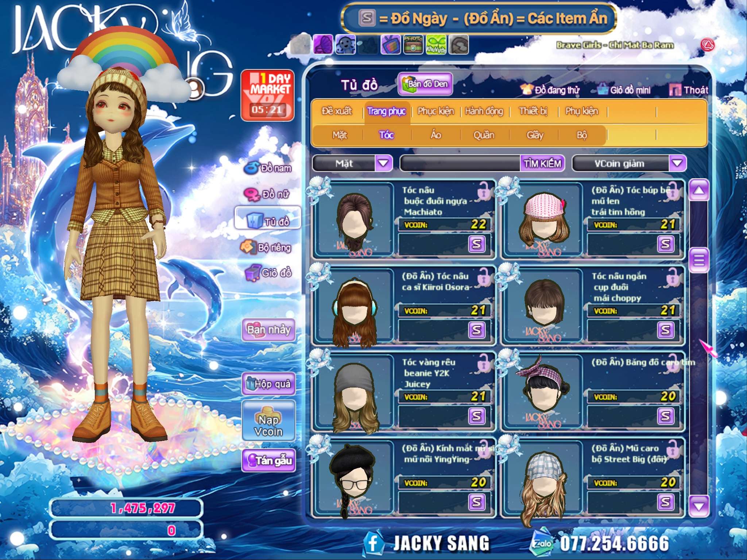Image resolution: width=747 pixels, height=560 pixels.
Task: Click the Tán gẫu chat button
Action: click(x=269, y=460)
